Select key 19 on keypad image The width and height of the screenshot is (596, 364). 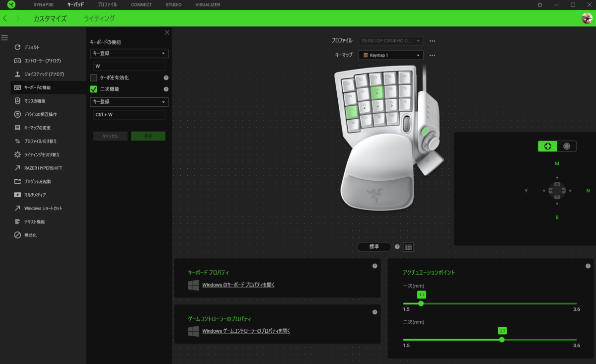392,118
